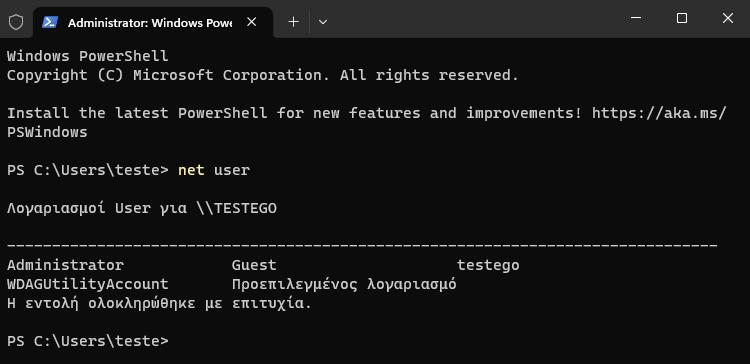
Task: Maximize the terminal window
Action: [x=682, y=18]
